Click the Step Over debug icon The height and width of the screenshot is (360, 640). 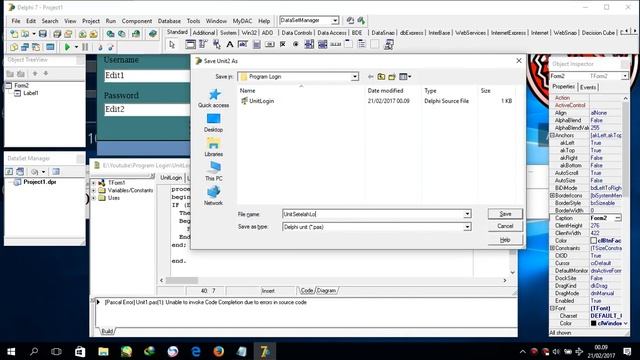[x=110, y=47]
